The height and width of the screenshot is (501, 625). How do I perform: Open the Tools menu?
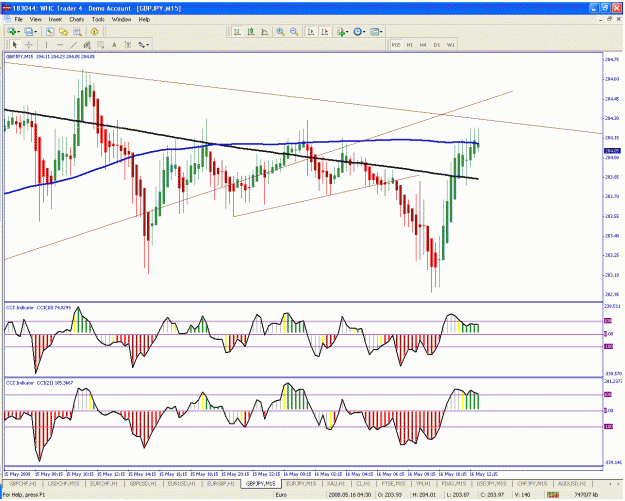(98, 19)
